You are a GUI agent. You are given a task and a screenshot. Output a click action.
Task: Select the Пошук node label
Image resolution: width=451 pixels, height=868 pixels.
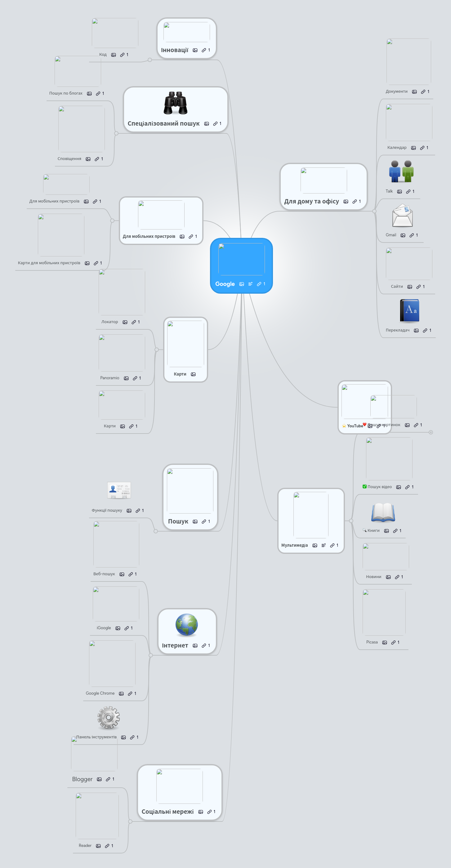[178, 521]
